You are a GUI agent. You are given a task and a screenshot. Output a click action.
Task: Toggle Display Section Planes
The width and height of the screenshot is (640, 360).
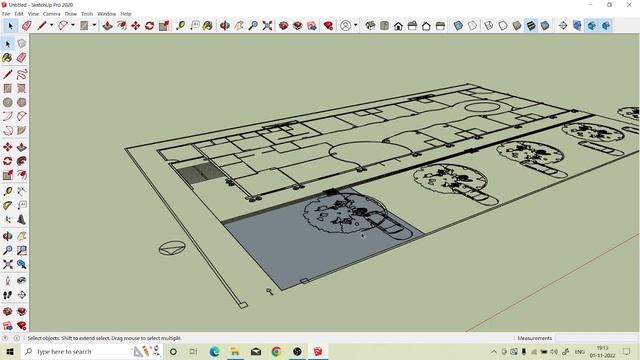coord(577,26)
